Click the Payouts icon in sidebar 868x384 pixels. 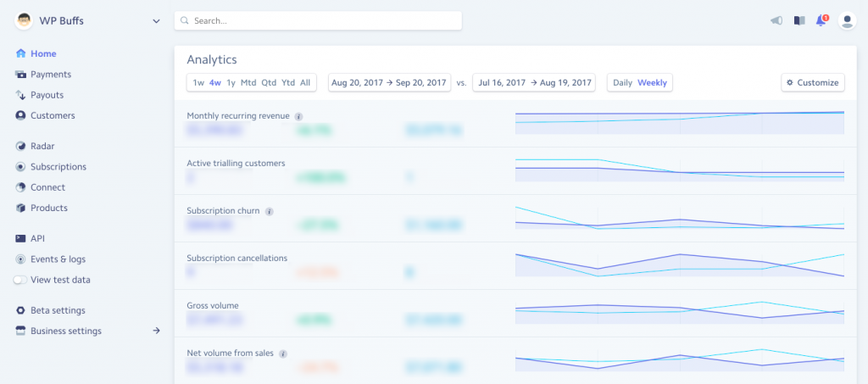point(20,95)
